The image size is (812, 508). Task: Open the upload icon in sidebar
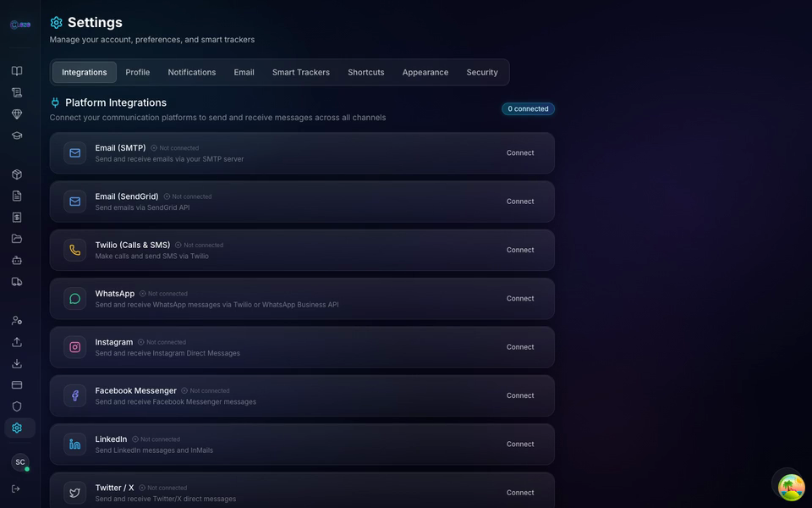click(17, 342)
